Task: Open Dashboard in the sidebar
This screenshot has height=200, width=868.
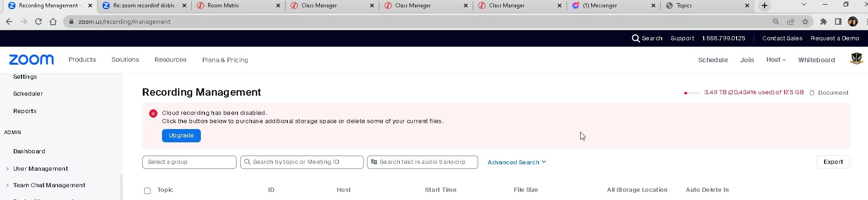Action: [x=29, y=151]
